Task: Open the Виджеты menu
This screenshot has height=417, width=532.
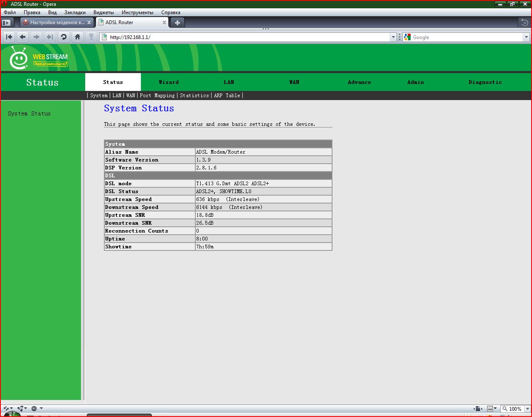Action: [104, 12]
